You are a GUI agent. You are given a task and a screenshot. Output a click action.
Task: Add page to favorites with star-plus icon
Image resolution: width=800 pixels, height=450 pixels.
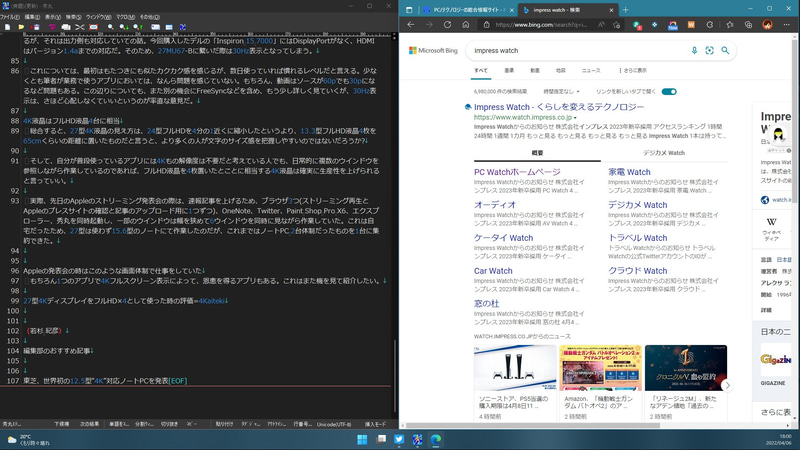616,24
